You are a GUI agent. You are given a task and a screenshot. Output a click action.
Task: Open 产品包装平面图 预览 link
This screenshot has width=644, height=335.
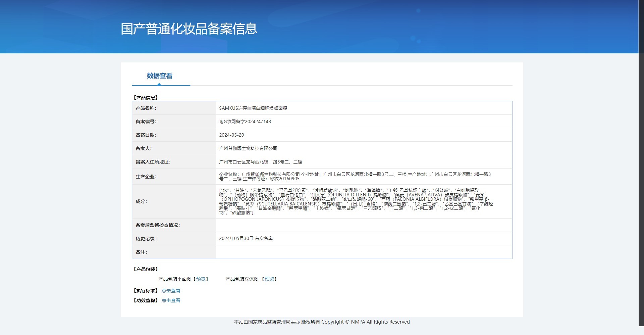click(x=201, y=279)
